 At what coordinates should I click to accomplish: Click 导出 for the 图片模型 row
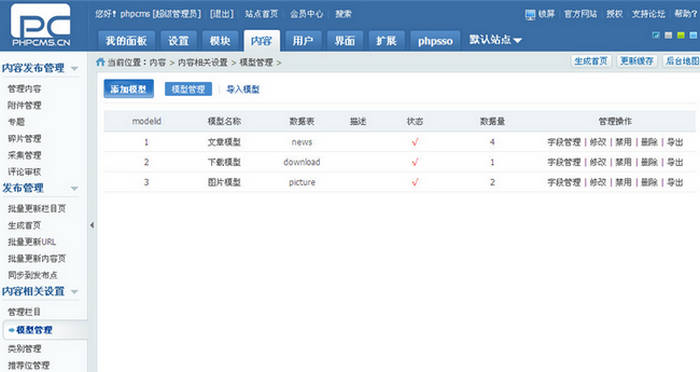675,182
